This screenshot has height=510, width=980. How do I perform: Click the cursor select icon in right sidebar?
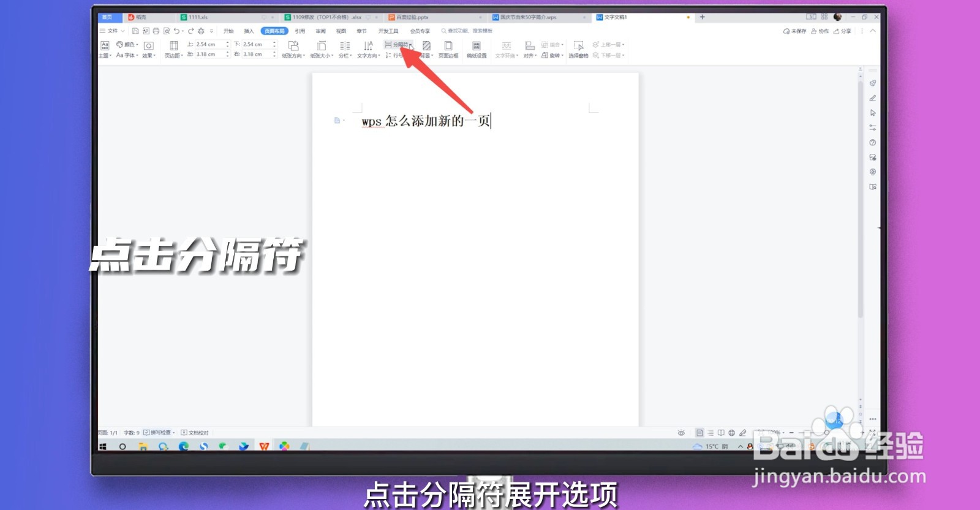[873, 113]
